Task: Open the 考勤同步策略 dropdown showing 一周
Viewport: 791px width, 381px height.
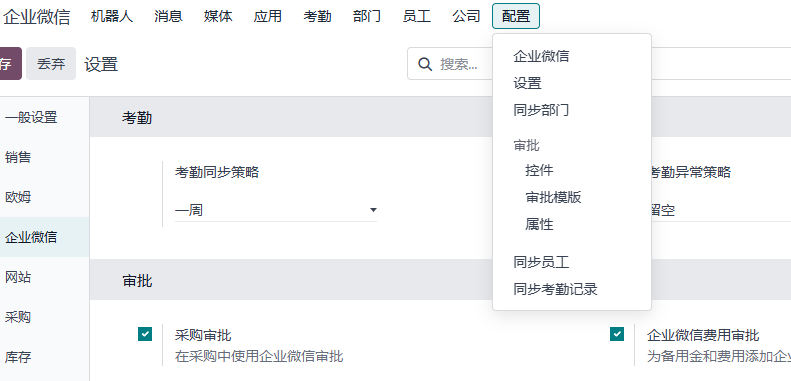Action: (x=276, y=210)
